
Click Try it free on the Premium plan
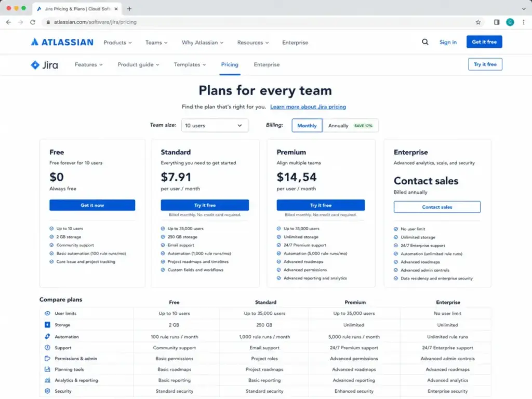tap(321, 205)
